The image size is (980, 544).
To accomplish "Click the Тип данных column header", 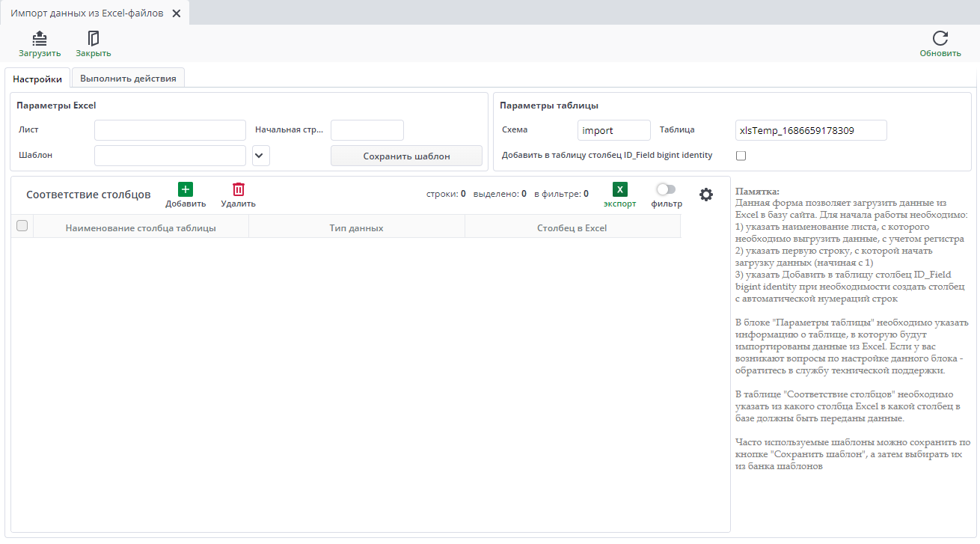I will [x=357, y=227].
